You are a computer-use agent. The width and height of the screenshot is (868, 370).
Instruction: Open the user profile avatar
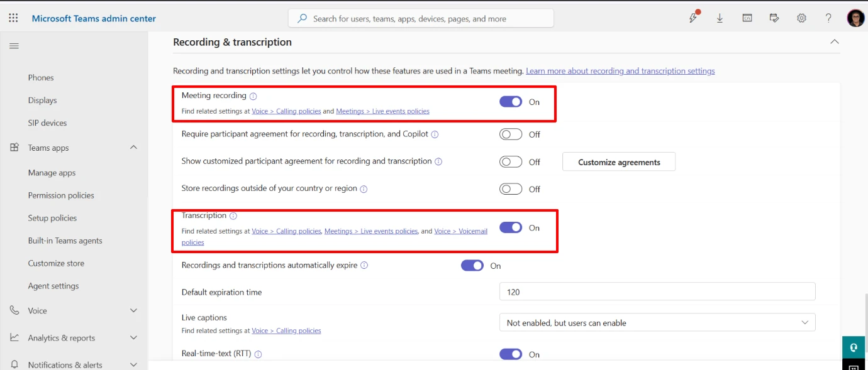pyautogui.click(x=855, y=18)
